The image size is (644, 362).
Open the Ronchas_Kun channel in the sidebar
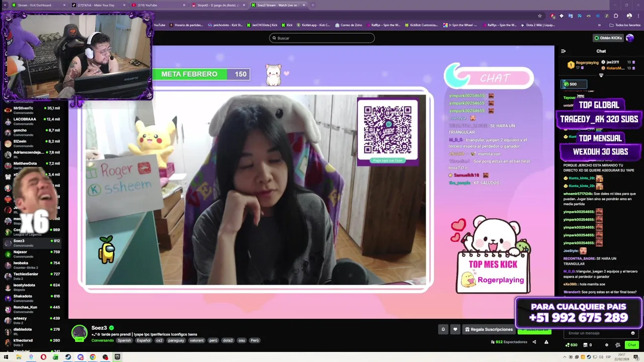click(33, 309)
